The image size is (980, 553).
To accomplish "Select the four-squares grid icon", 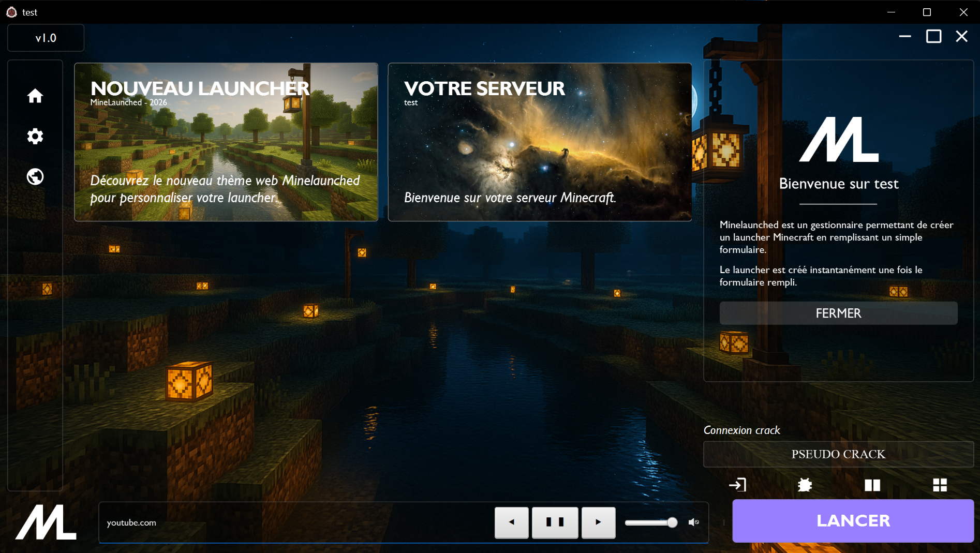I will tap(940, 485).
